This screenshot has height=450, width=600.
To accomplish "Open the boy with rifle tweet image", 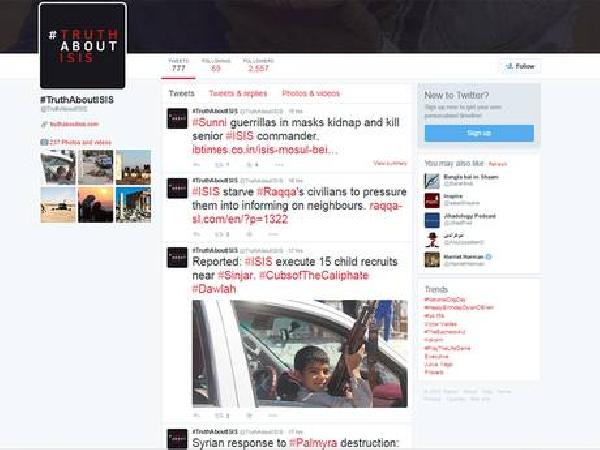I will 300,354.
